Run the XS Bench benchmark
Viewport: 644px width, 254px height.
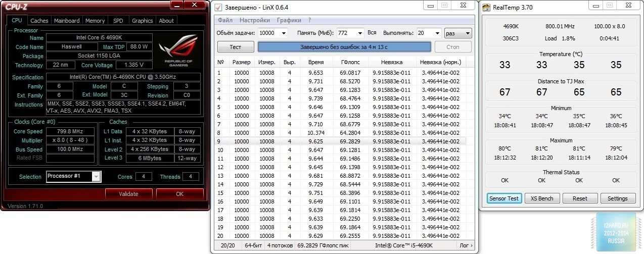pyautogui.click(x=542, y=198)
